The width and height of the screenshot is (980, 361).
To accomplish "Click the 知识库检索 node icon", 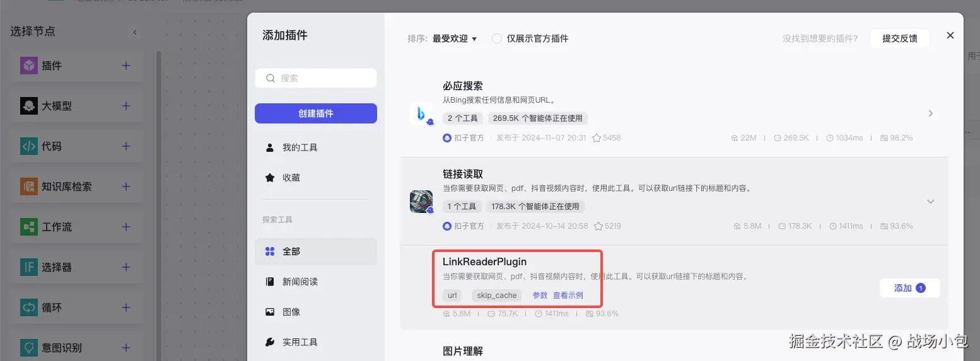I will tap(29, 186).
